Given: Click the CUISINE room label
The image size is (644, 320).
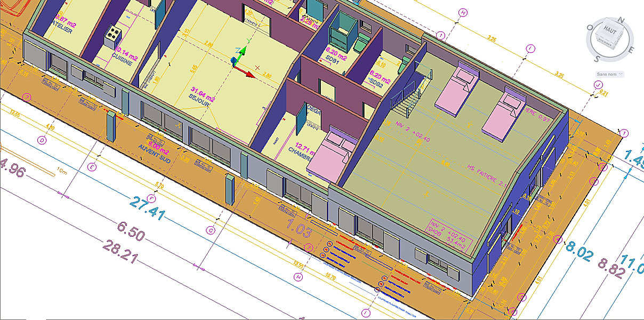Looking at the screenshot, I should (122, 55).
